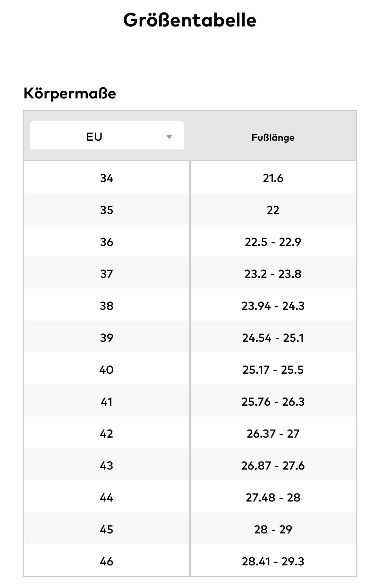Click the size 35 cell

point(106,210)
